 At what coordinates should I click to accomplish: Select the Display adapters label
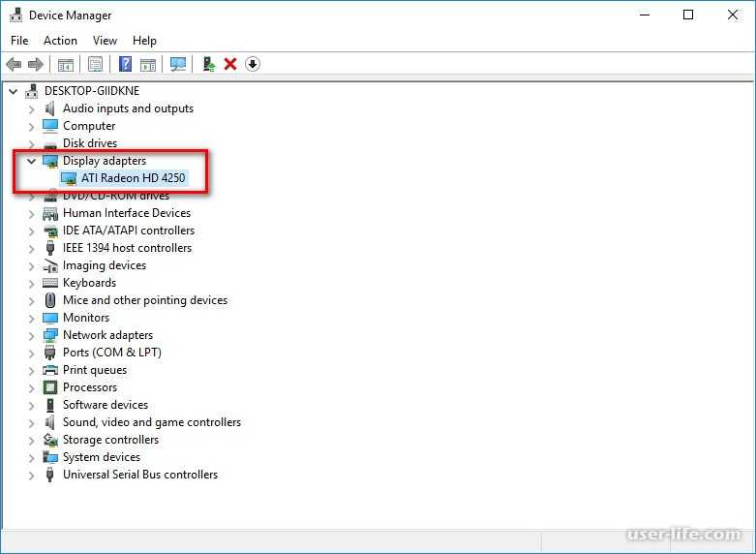click(105, 161)
